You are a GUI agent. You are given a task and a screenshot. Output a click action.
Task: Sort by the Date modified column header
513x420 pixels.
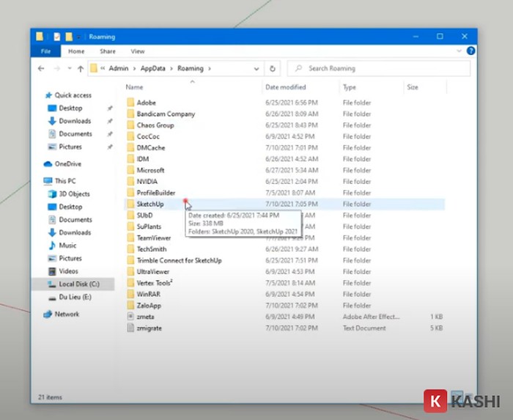click(286, 87)
